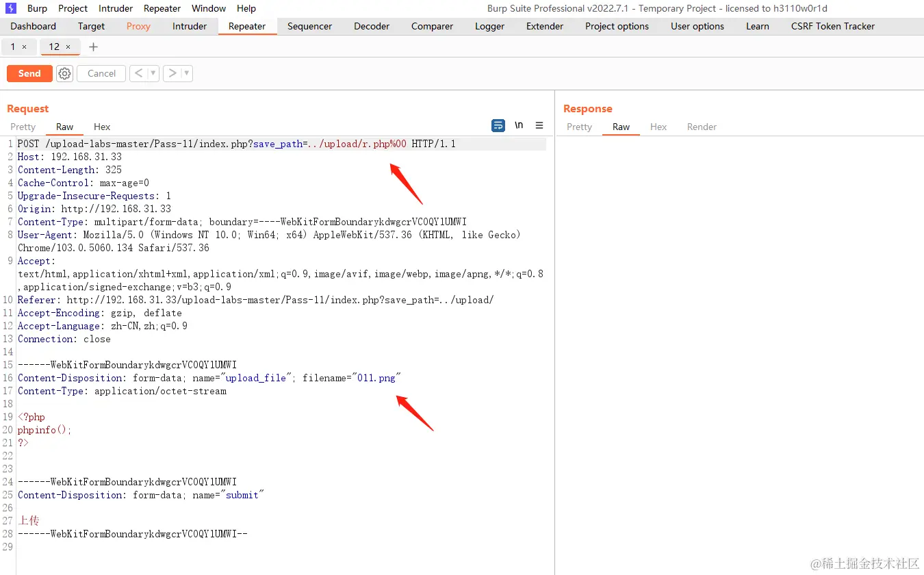Expand the forward history dropdown arrow

(187, 73)
